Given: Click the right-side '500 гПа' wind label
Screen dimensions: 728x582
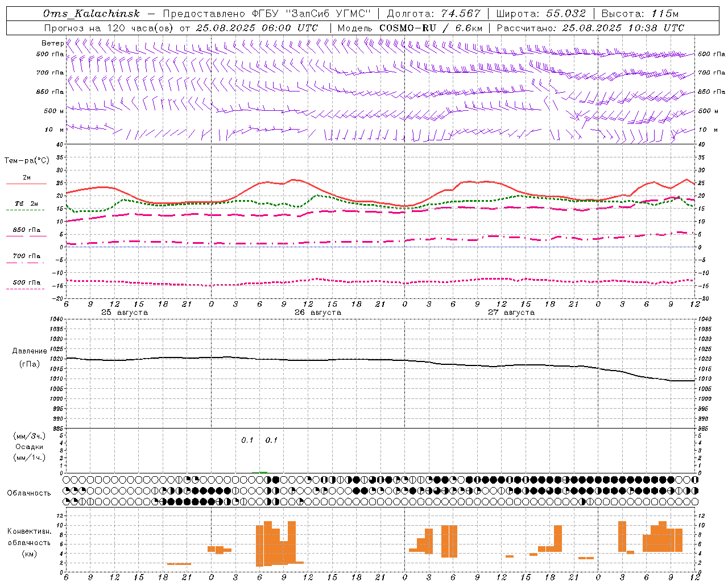Looking at the screenshot, I should (x=712, y=54).
